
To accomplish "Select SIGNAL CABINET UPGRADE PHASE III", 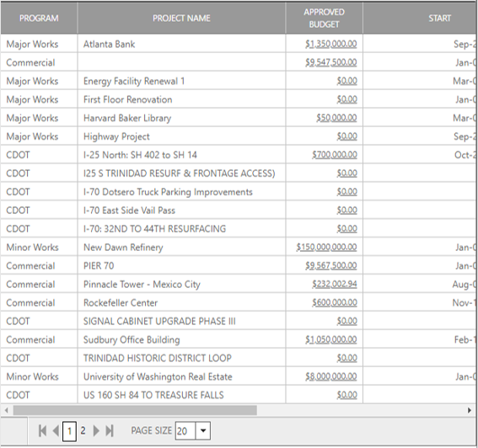I will click(159, 322).
